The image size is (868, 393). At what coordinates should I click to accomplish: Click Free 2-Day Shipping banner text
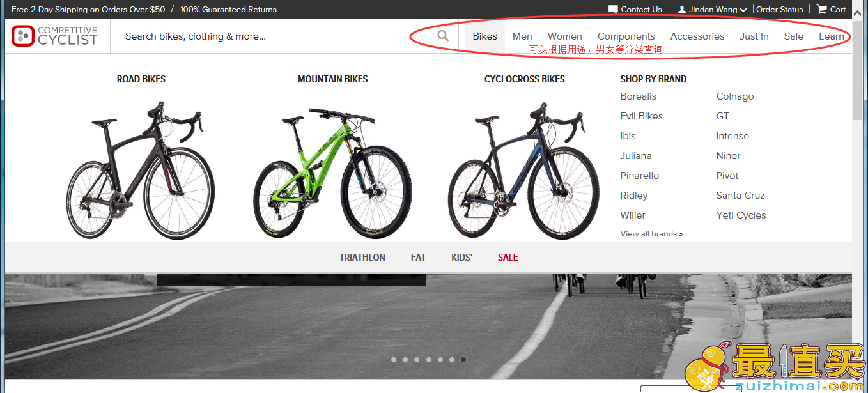click(88, 10)
